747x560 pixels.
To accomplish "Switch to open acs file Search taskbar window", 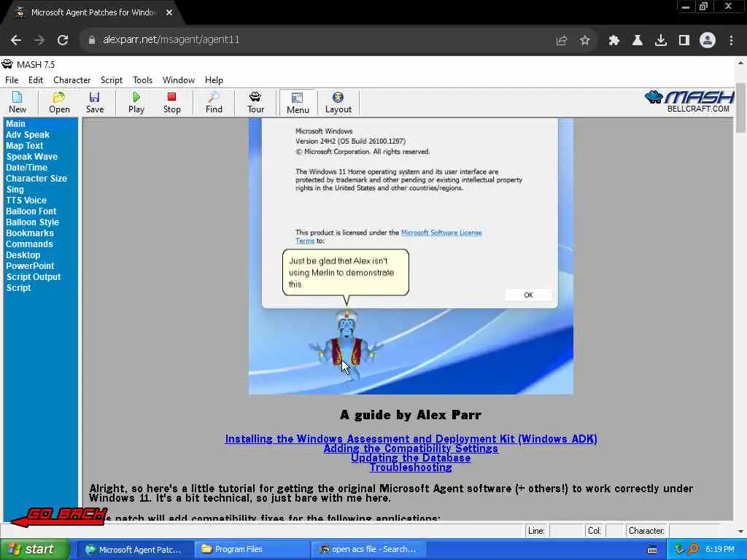I will tap(368, 550).
